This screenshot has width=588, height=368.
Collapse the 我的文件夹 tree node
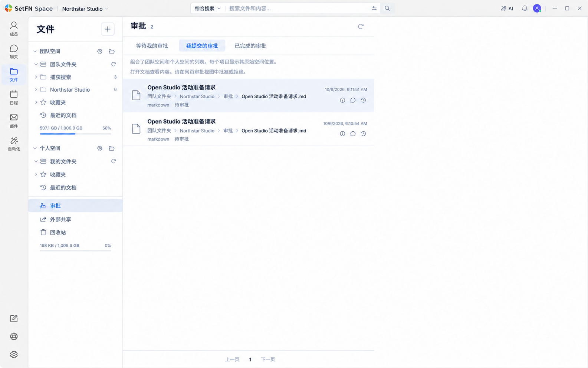coord(36,161)
